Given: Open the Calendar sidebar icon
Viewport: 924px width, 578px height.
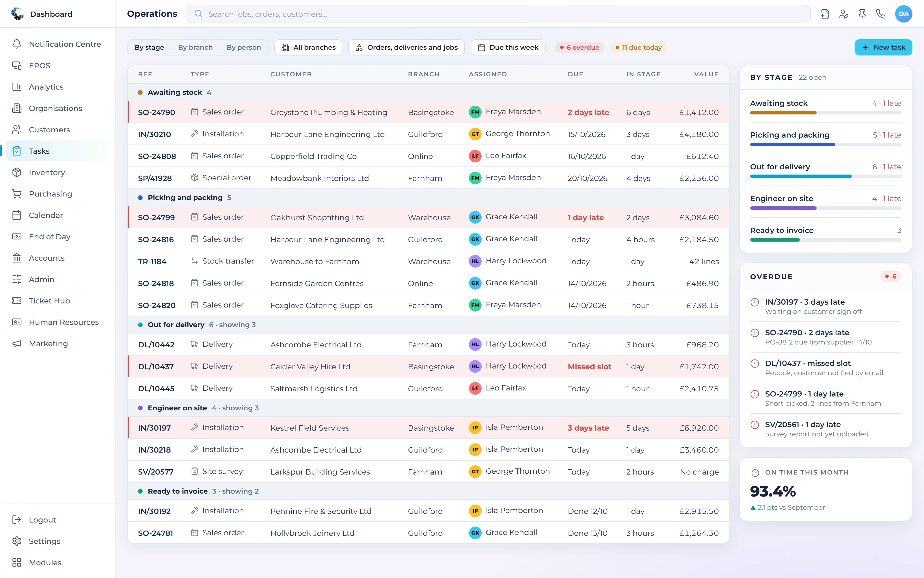Looking at the screenshot, I should tap(17, 215).
